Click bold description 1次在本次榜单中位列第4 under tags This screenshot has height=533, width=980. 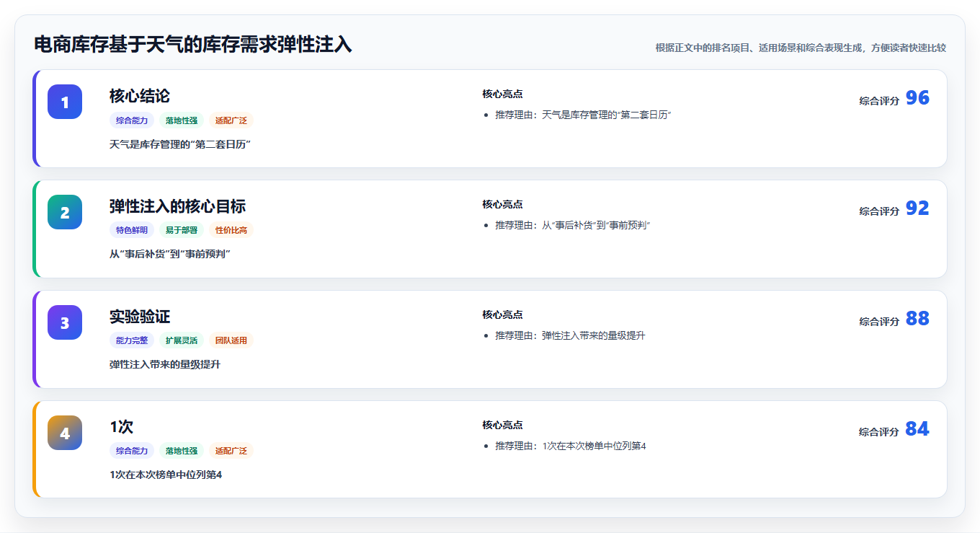click(x=166, y=475)
